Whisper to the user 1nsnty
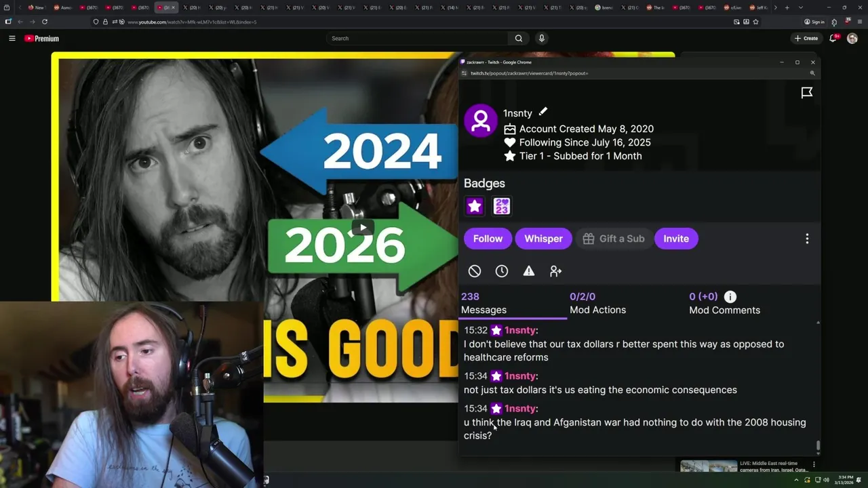The image size is (868, 488). coord(543,239)
